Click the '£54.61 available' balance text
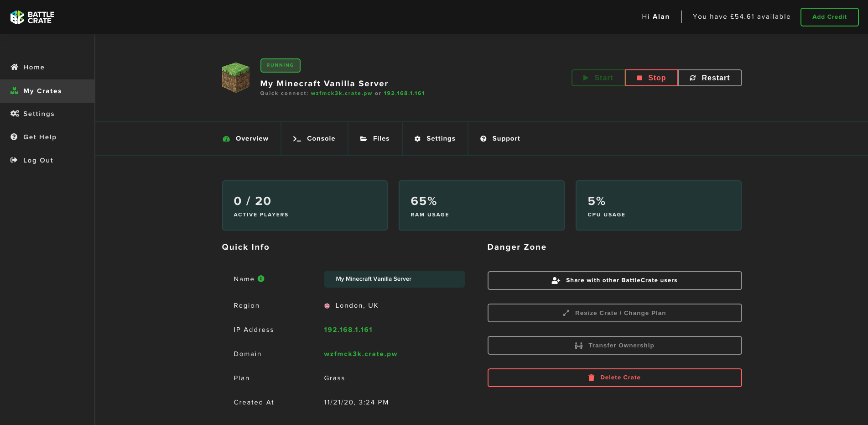Screen dimensions: 868x425 [760, 17]
